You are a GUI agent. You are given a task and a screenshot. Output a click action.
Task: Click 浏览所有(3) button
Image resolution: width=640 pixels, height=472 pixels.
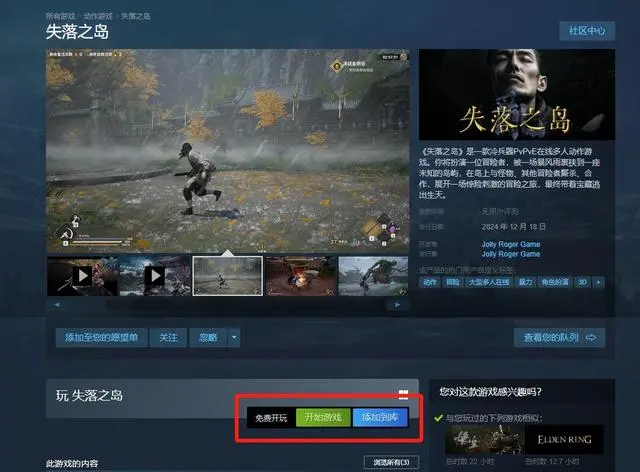point(391,462)
